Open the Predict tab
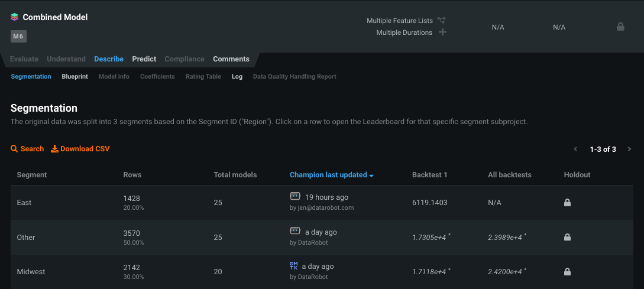644x289 pixels. (x=144, y=59)
